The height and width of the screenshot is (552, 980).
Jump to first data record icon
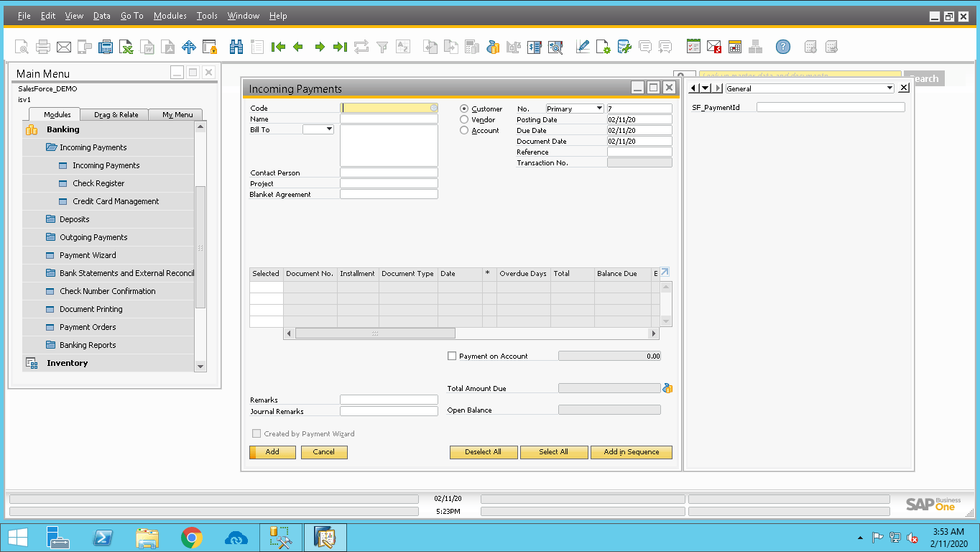(x=279, y=47)
